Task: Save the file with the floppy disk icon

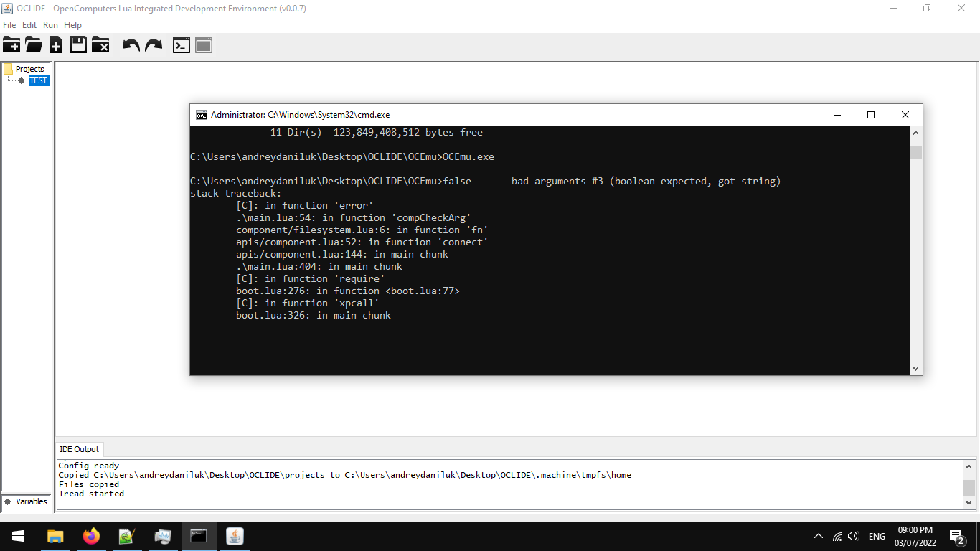Action: click(78, 45)
